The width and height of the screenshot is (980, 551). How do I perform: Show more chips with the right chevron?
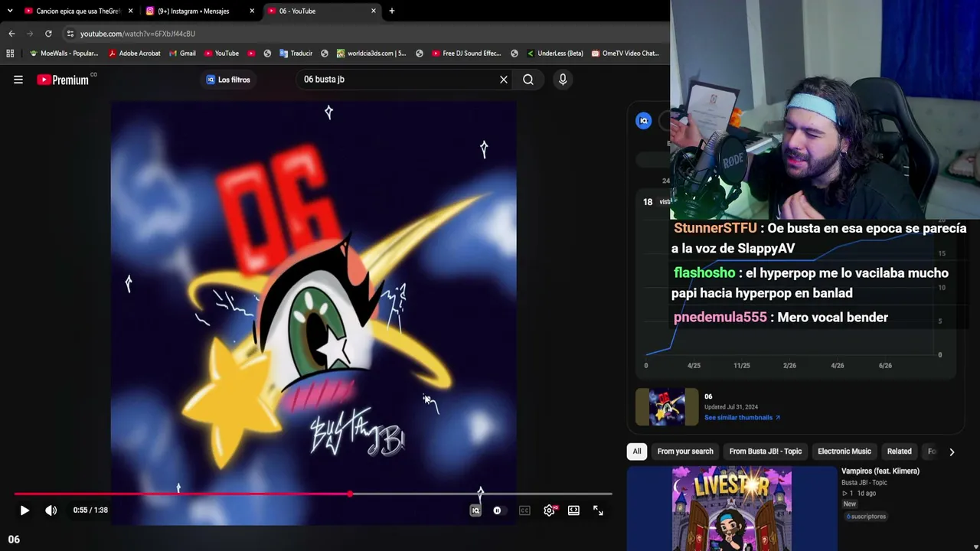pos(952,452)
